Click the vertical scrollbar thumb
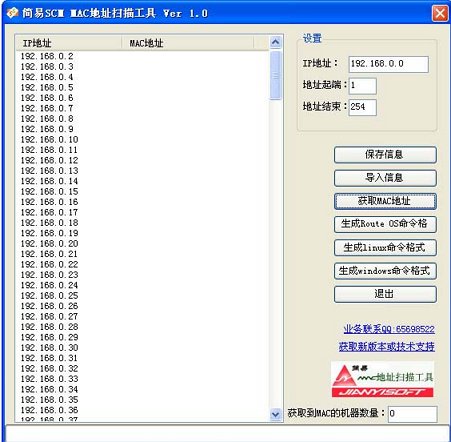Screen dimensions: 451x442 [x=275, y=76]
